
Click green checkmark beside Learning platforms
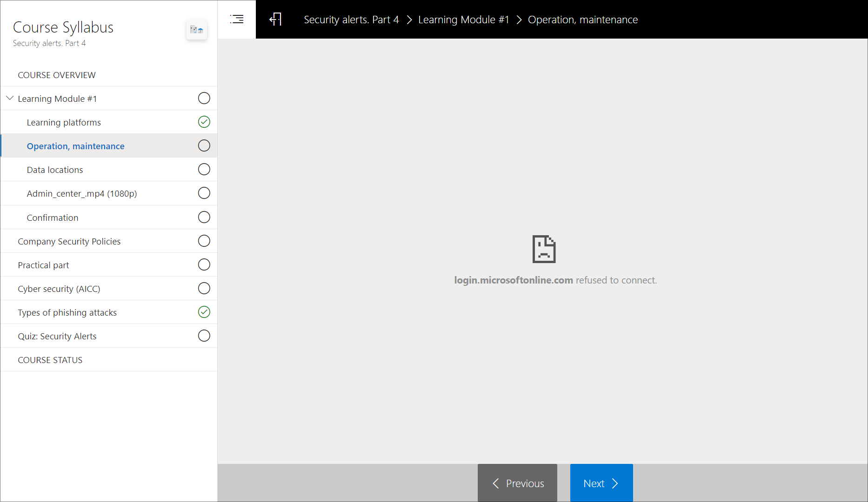204,122
